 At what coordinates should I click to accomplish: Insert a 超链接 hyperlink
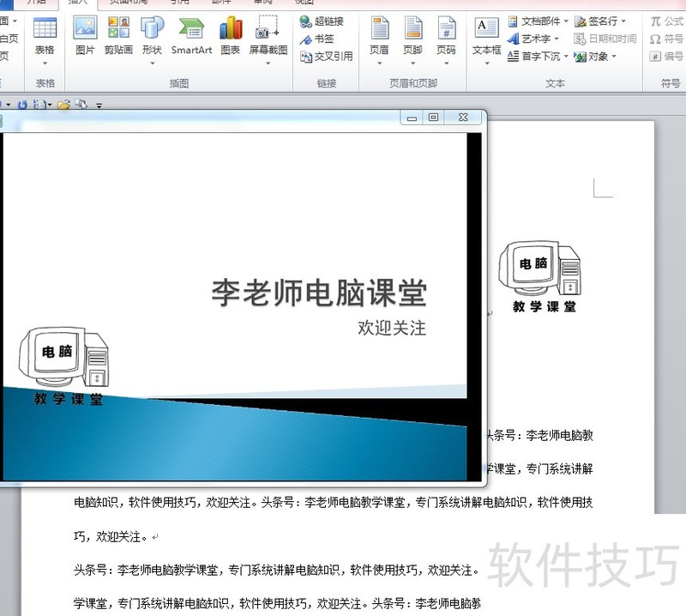322,21
